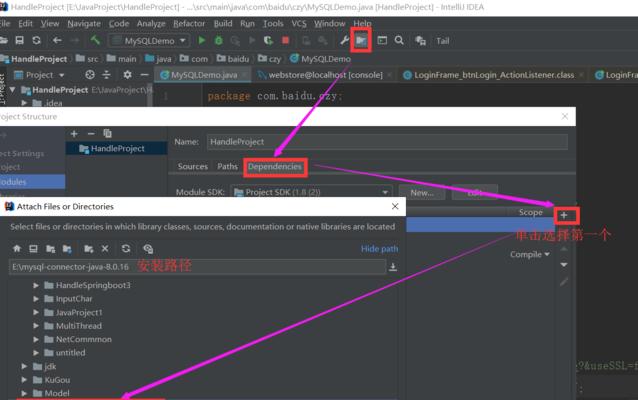638x400 pixels.
Task: Open path history download arrow icon
Action: tap(393, 267)
